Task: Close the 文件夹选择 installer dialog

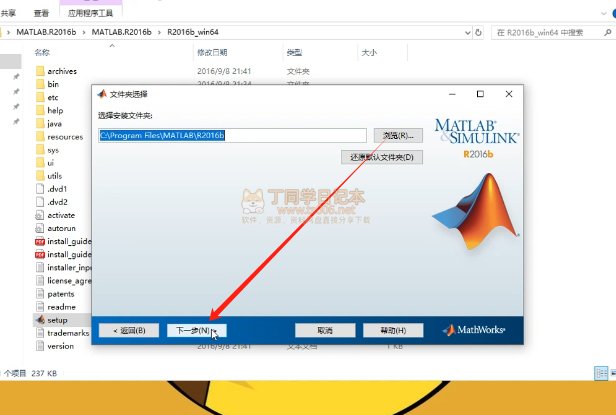Action: [x=509, y=94]
